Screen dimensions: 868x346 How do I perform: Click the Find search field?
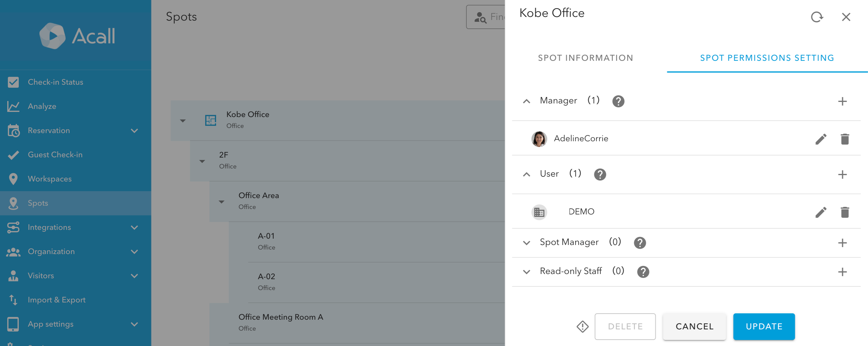pos(485,17)
